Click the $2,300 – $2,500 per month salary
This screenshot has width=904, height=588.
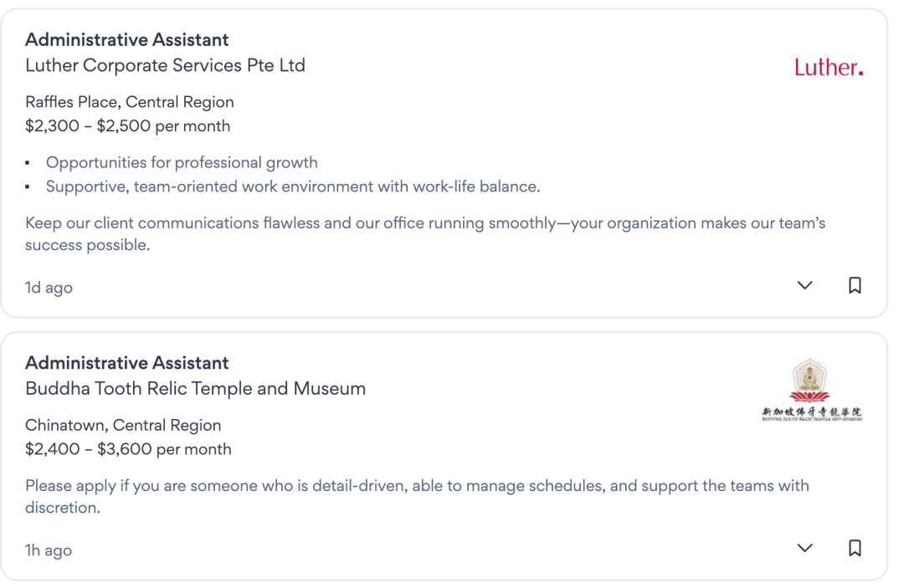pos(127,127)
